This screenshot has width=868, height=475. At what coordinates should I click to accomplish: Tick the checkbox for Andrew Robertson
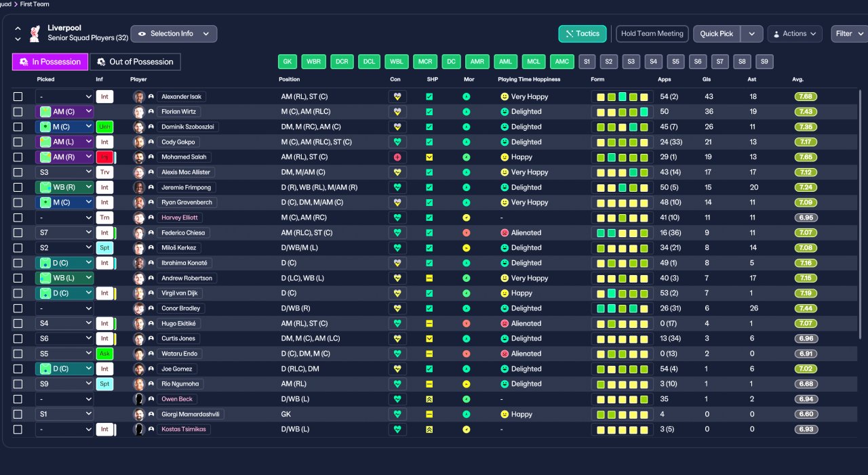[18, 278]
